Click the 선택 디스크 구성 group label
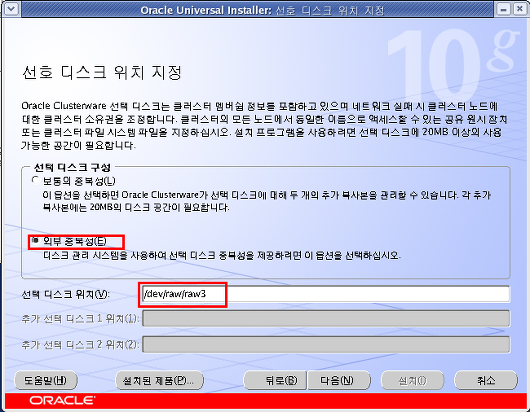The height and width of the screenshot is (412, 530). point(72,167)
